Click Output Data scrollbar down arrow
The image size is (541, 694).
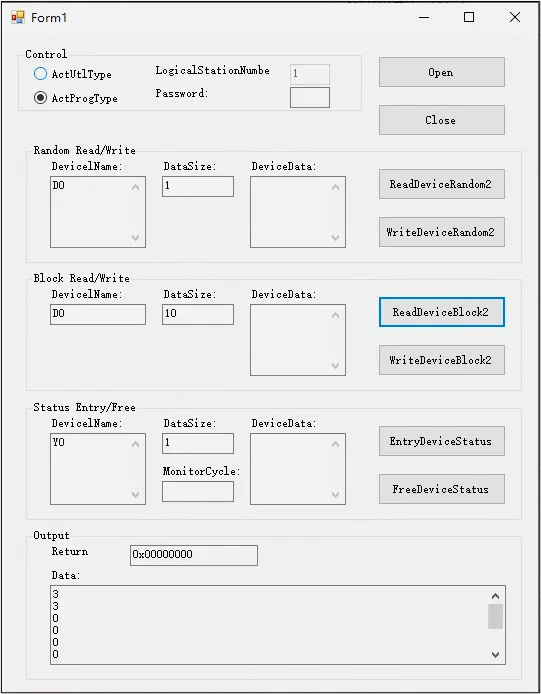pyautogui.click(x=495, y=655)
